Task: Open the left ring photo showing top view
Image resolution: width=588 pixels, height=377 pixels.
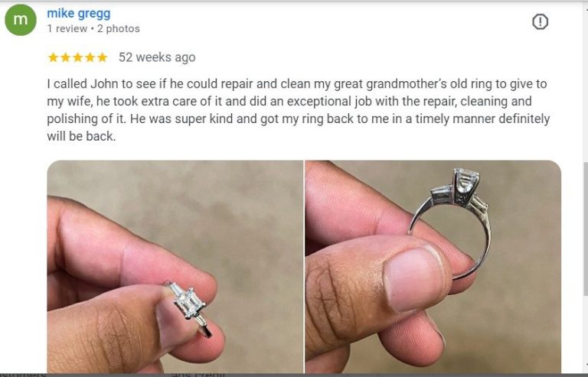Action: (x=175, y=267)
